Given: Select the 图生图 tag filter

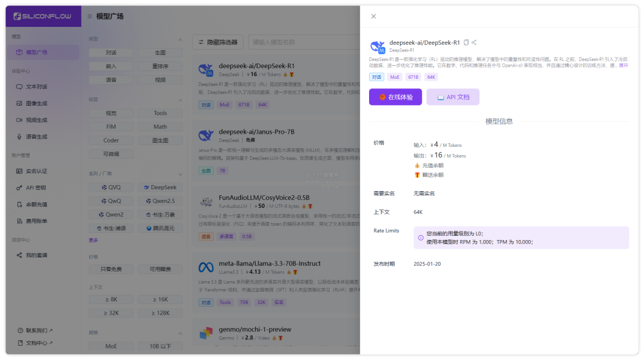Looking at the screenshot, I should point(160,140).
